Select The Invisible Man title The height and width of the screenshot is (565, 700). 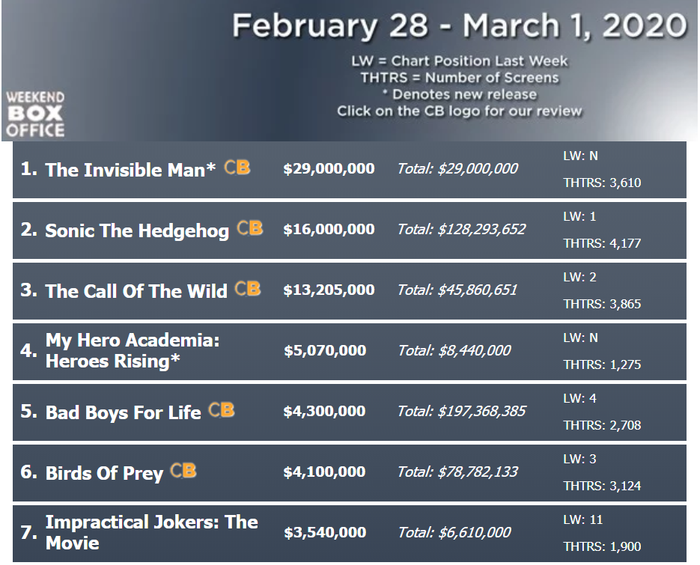pos(130,170)
